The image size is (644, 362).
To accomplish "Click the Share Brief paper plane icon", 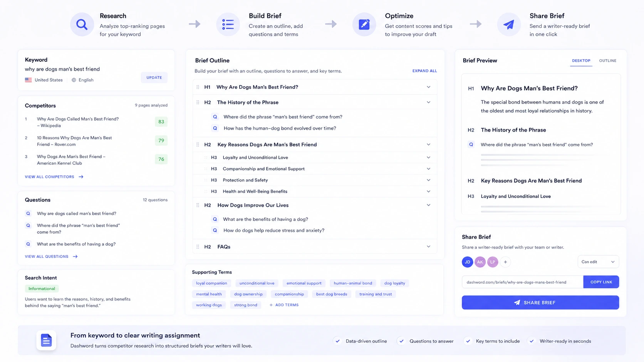I will pyautogui.click(x=508, y=24).
